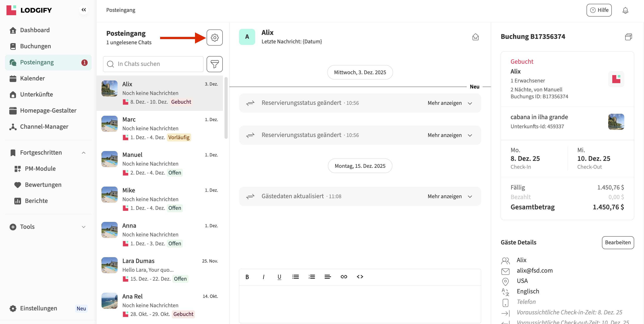The height and width of the screenshot is (324, 644).
Task: Click the Hilfe button
Action: tap(599, 10)
